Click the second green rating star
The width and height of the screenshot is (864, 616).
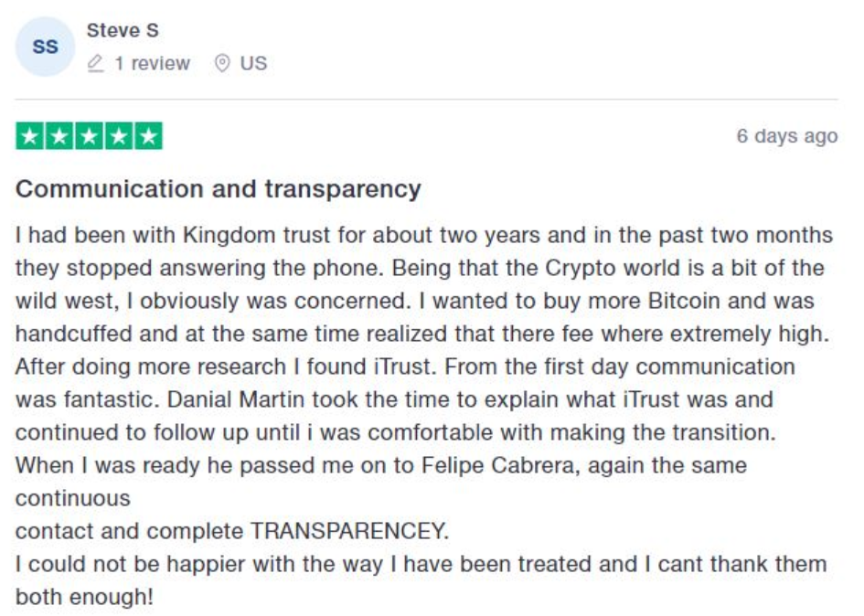[59, 136]
